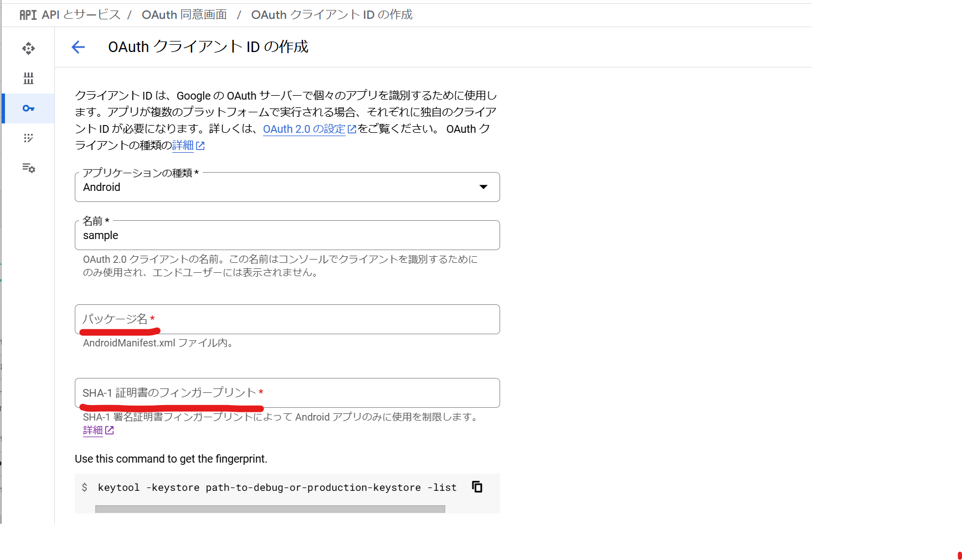Open the OAuth consent screen sidebar icon
962x560 pixels.
(x=28, y=138)
